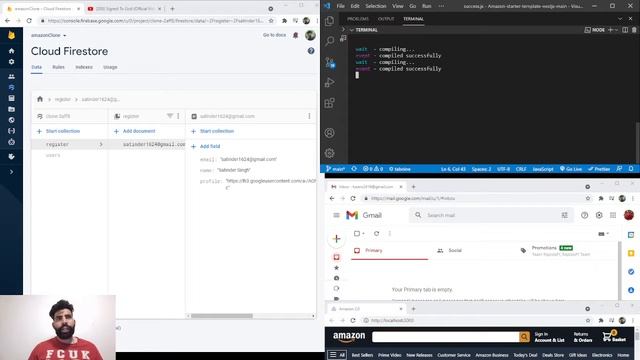Tick Gmail select-all checkbox

click(357, 233)
